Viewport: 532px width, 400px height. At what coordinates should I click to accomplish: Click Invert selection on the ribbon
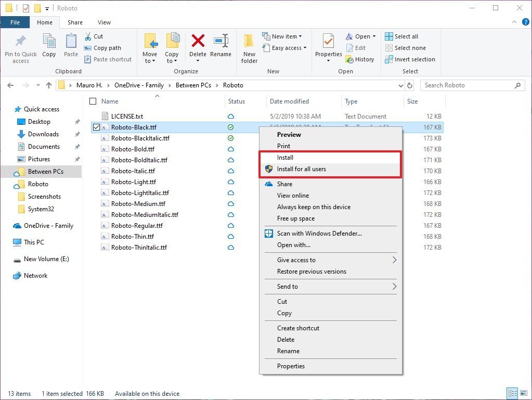click(410, 59)
